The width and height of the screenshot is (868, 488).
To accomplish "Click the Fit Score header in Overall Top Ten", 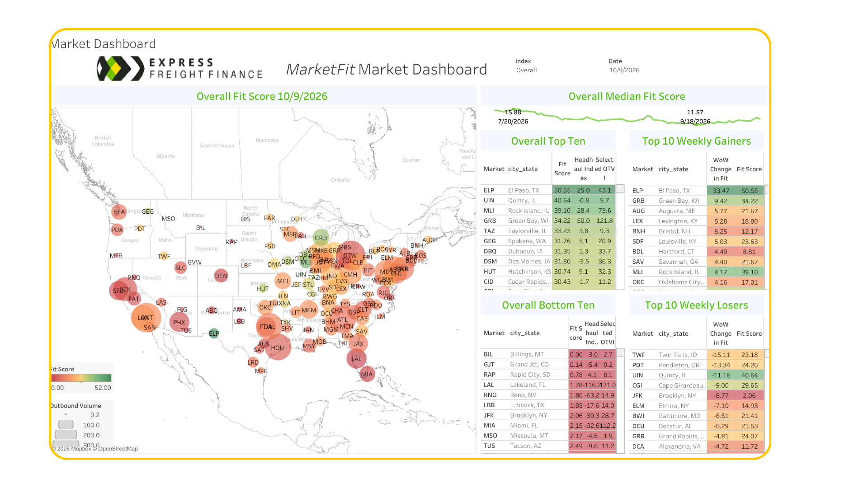I will (562, 169).
